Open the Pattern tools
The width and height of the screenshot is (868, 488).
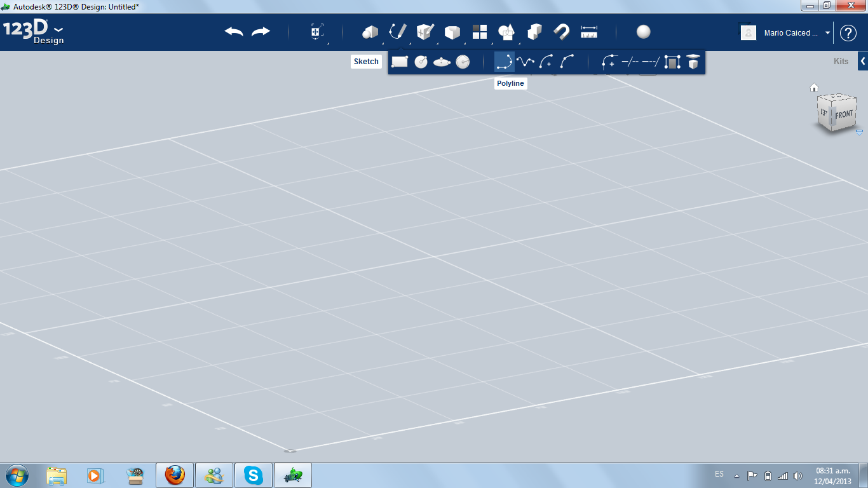click(x=479, y=32)
